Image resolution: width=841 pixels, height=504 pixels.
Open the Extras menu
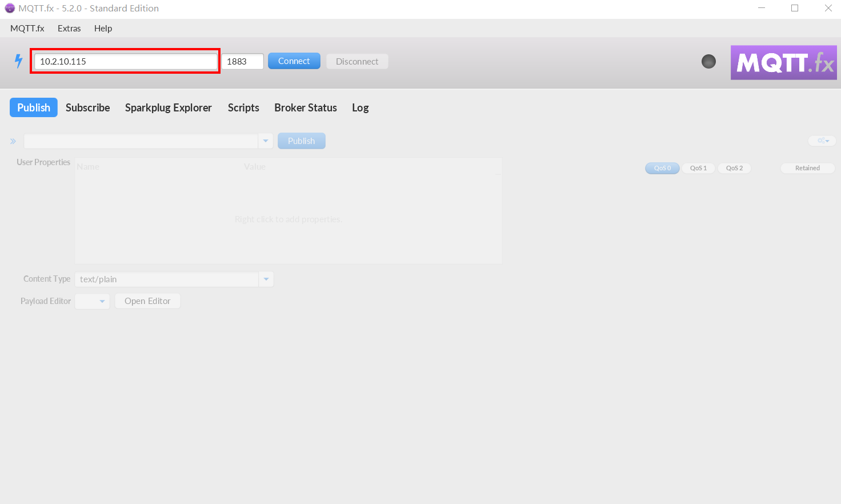pyautogui.click(x=69, y=29)
